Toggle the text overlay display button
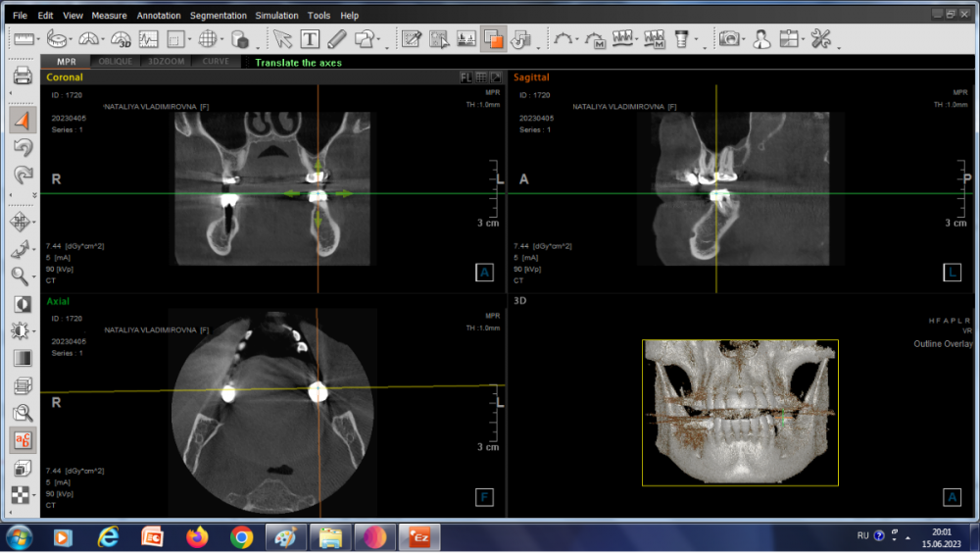This screenshot has height=553, width=980. (x=22, y=440)
